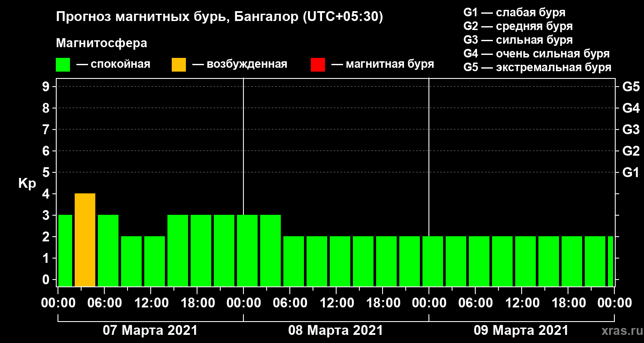Click the 'G5 — экстремальная буря' legend line
This screenshot has height=343, width=644.
tap(538, 67)
